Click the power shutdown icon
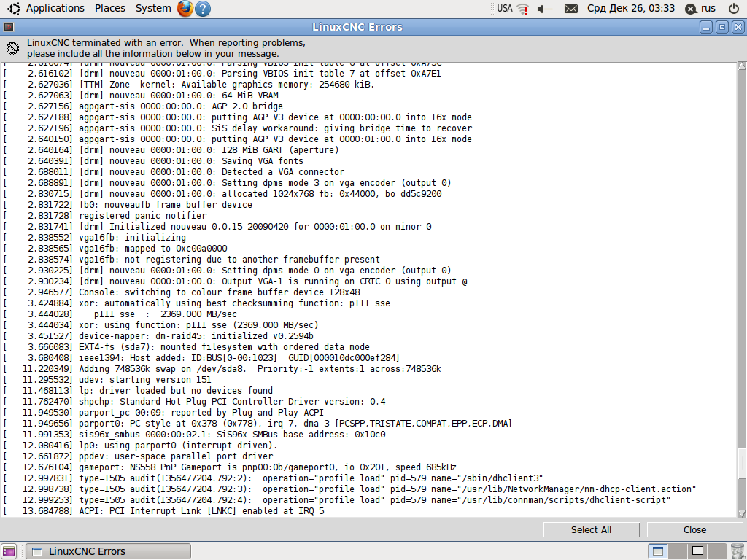This screenshot has height=560, width=747. [734, 8]
